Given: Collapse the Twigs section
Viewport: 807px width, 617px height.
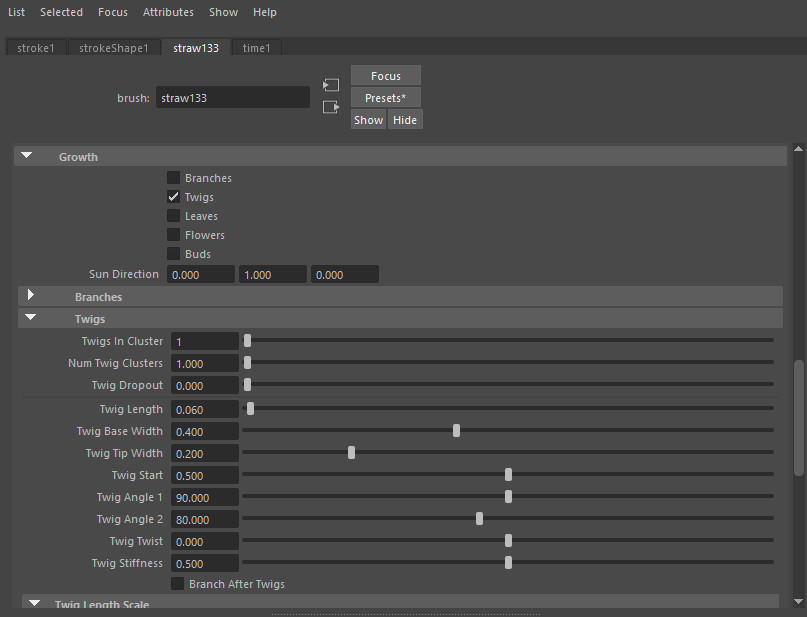Looking at the screenshot, I should (31, 318).
